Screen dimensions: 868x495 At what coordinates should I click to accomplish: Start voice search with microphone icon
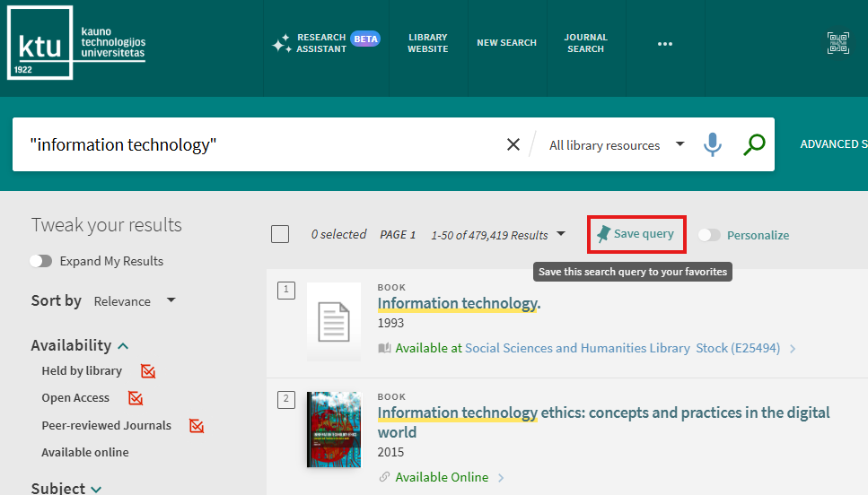[x=712, y=144]
